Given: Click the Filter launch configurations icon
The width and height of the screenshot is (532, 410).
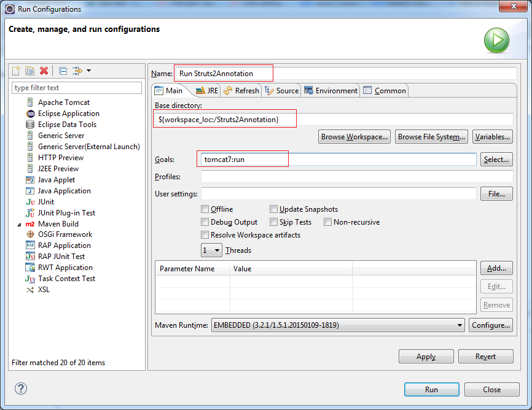Looking at the screenshot, I should coord(77,71).
